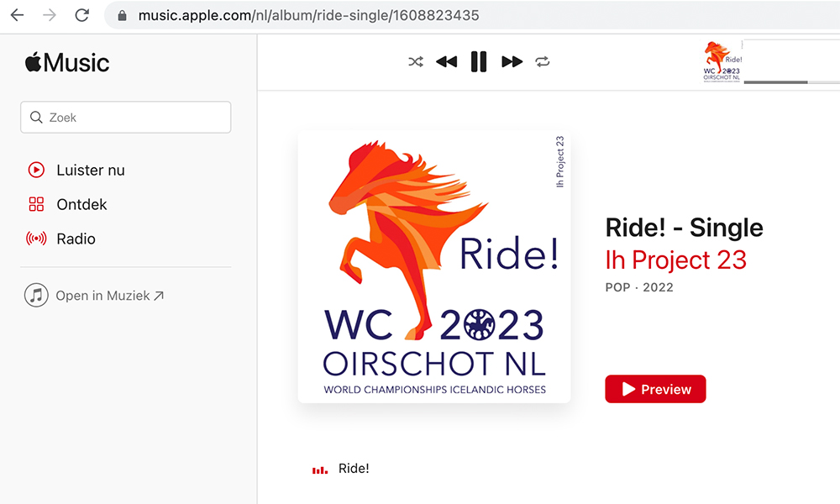840x504 pixels.
Task: Toggle shuffle playback
Action: (x=416, y=61)
